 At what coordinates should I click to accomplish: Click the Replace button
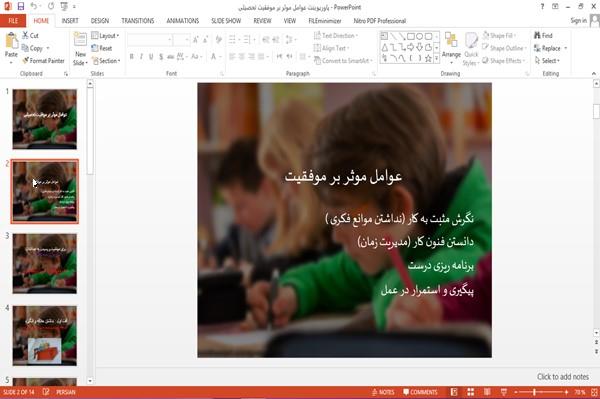[x=550, y=48]
